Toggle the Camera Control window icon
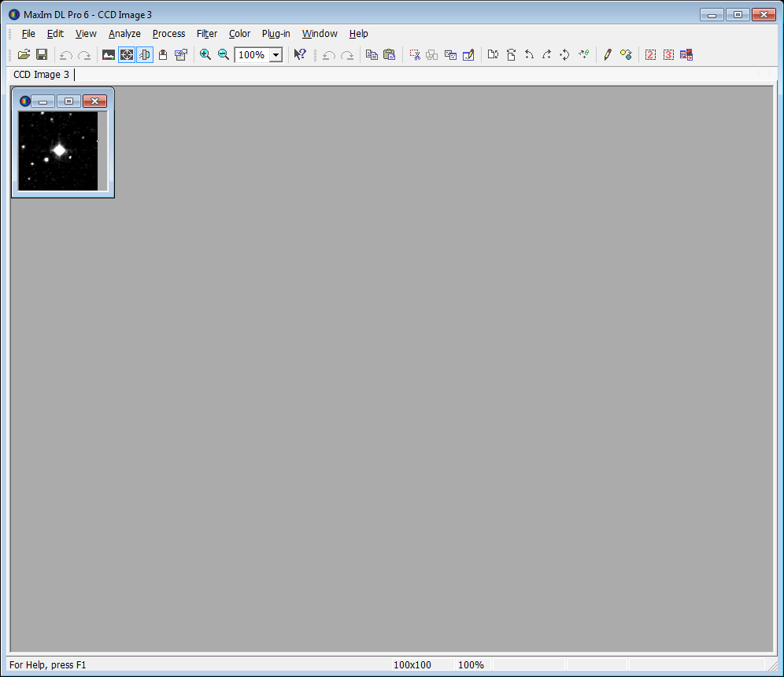This screenshot has width=784, height=677. (145, 54)
